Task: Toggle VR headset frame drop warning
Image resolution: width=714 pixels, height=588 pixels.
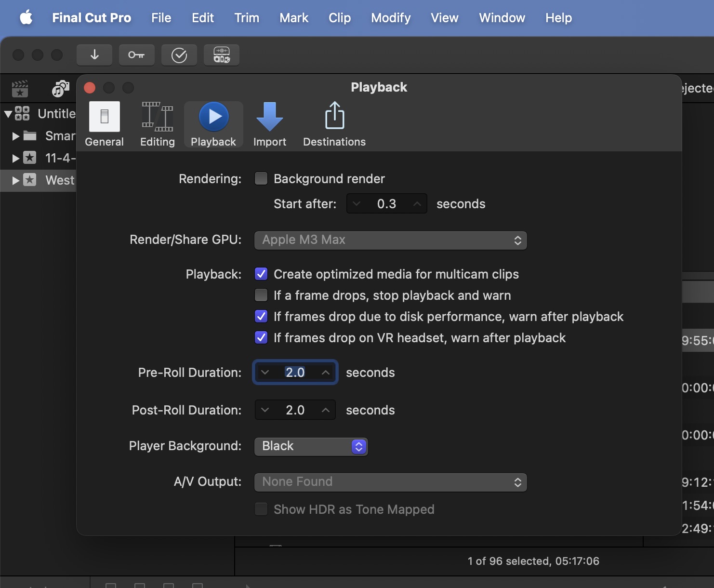Action: click(x=261, y=338)
